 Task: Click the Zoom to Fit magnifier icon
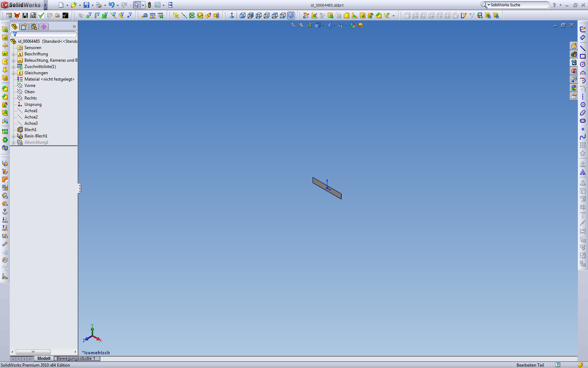pos(294,25)
